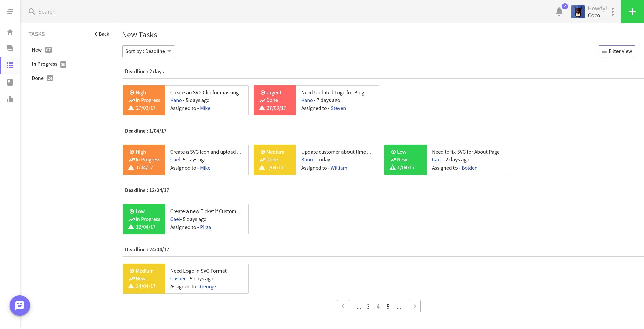Go to page 3
This screenshot has width=644, height=329.
point(368,307)
